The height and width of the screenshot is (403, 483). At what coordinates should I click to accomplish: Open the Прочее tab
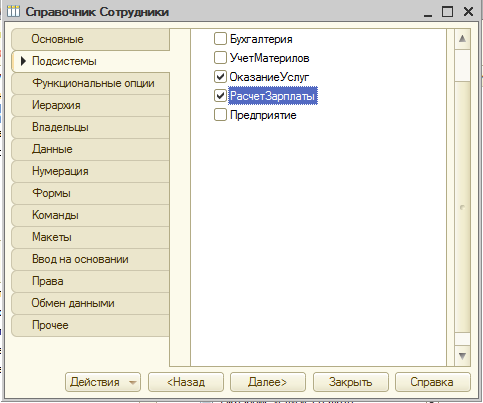pyautogui.click(x=90, y=325)
